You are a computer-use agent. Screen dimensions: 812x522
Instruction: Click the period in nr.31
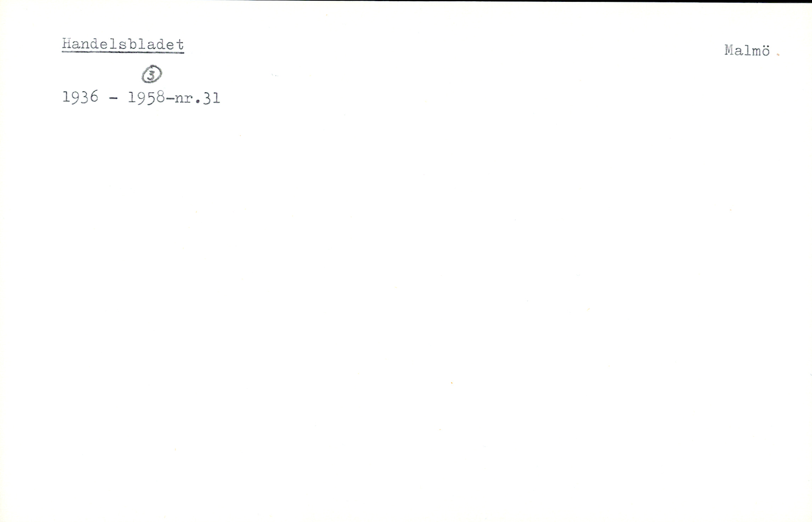pyautogui.click(x=197, y=102)
